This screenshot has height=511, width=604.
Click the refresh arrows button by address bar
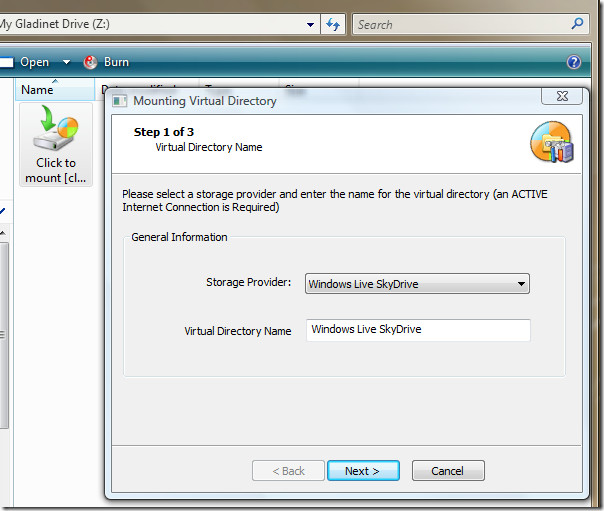333,25
